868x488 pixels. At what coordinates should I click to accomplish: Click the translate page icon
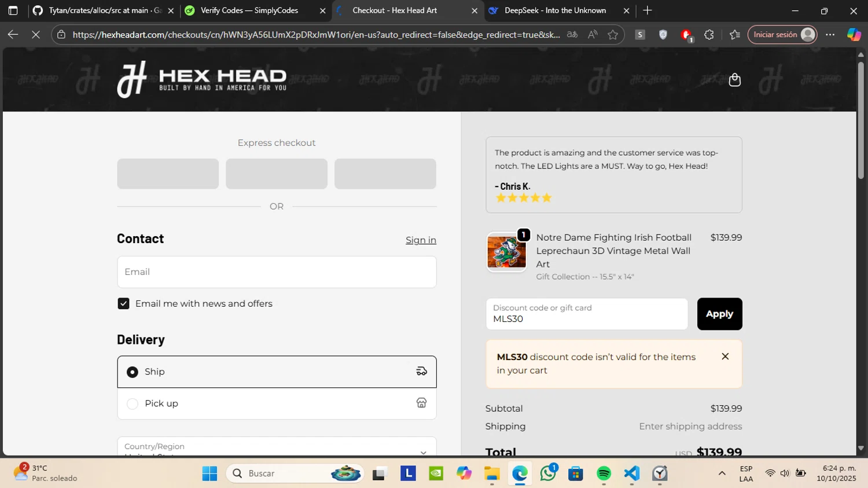(x=572, y=35)
